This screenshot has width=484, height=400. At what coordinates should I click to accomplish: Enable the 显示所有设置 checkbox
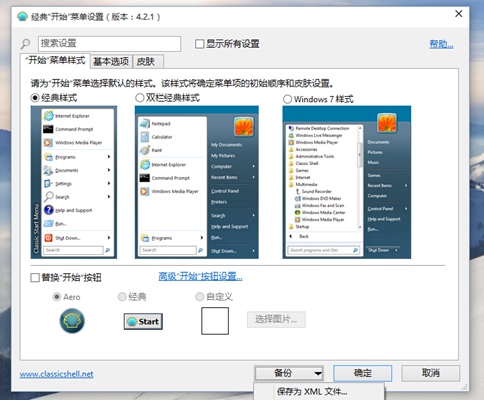point(199,44)
